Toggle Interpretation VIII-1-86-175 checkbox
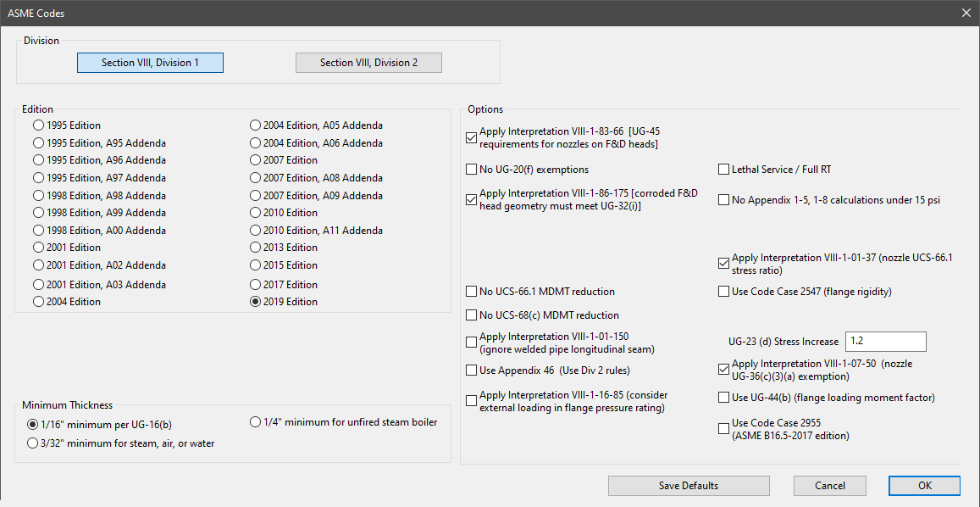 tap(472, 200)
